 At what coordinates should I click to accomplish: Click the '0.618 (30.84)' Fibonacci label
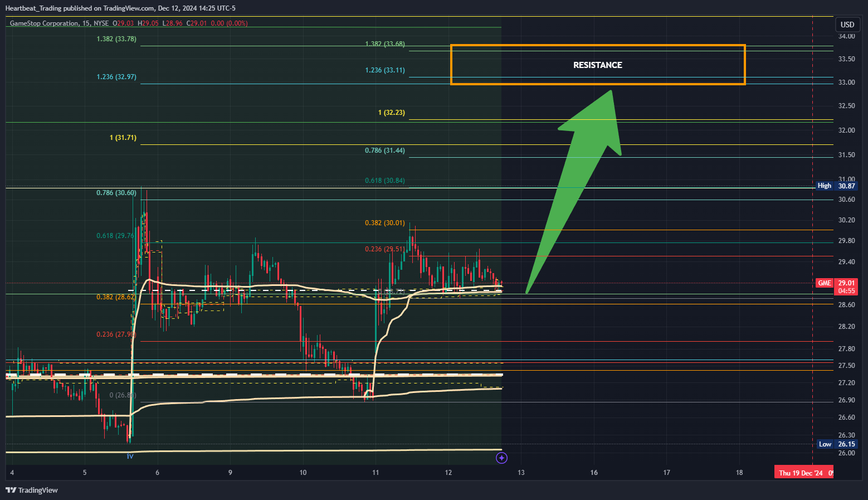pos(385,181)
